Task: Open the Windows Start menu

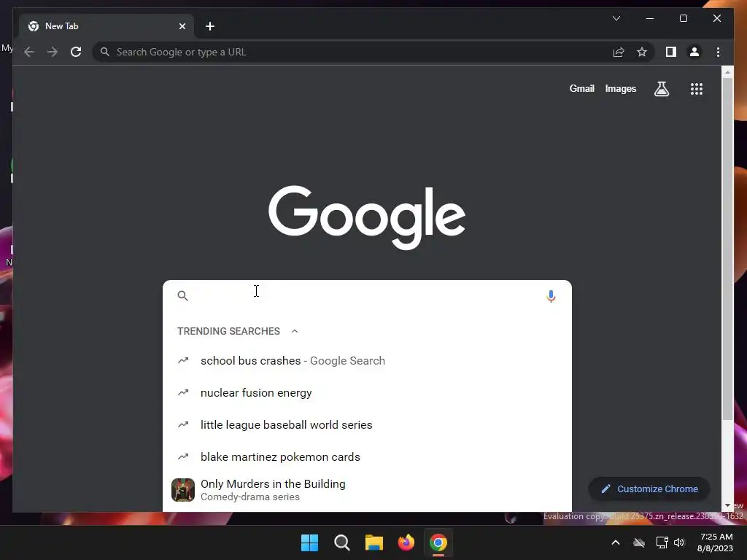Action: point(309,542)
